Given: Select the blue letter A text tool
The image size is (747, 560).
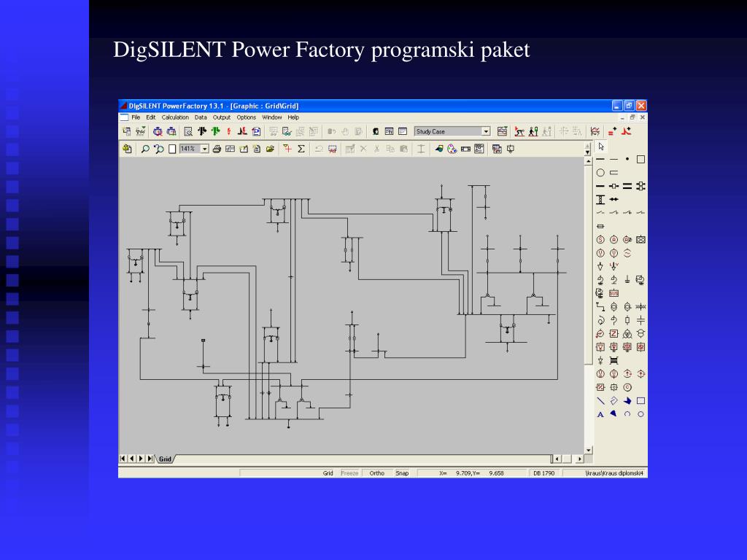Looking at the screenshot, I should point(600,414).
